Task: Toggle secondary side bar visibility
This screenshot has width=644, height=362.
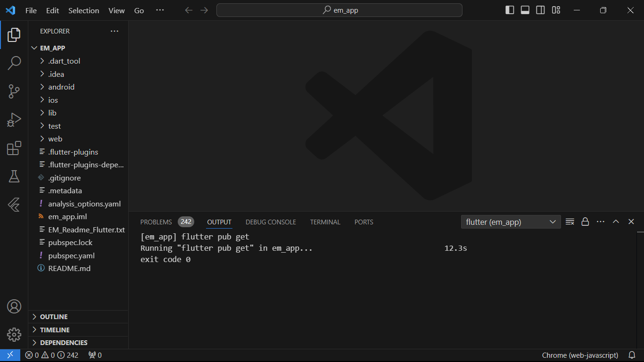Action: [541, 10]
